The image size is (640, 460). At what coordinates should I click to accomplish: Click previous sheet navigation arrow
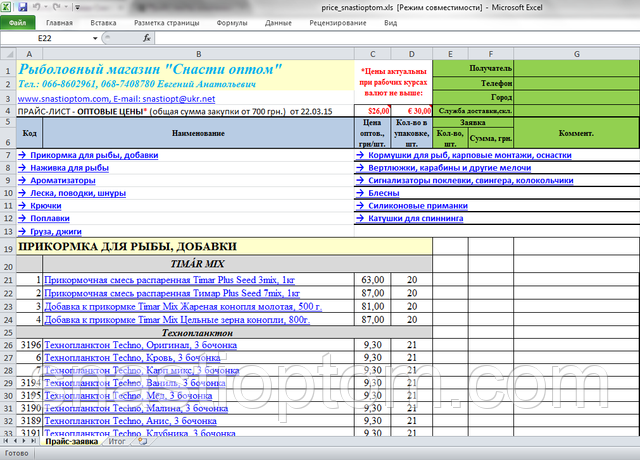tap(15, 441)
